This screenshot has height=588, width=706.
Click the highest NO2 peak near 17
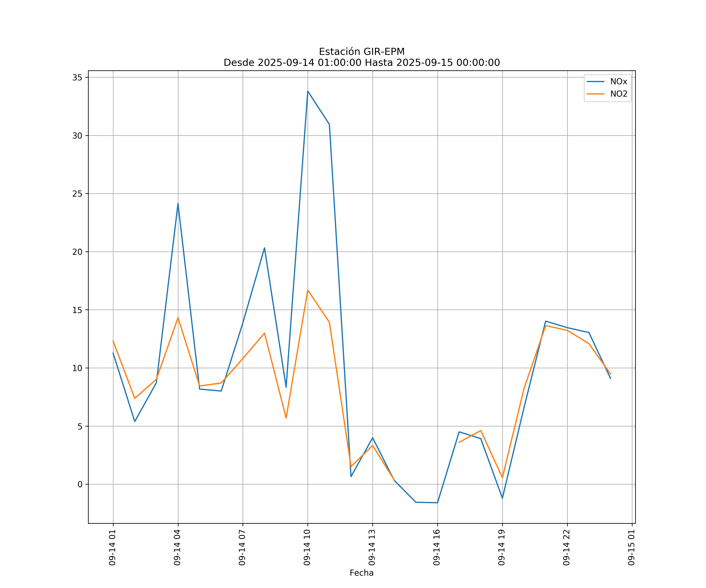[308, 290]
